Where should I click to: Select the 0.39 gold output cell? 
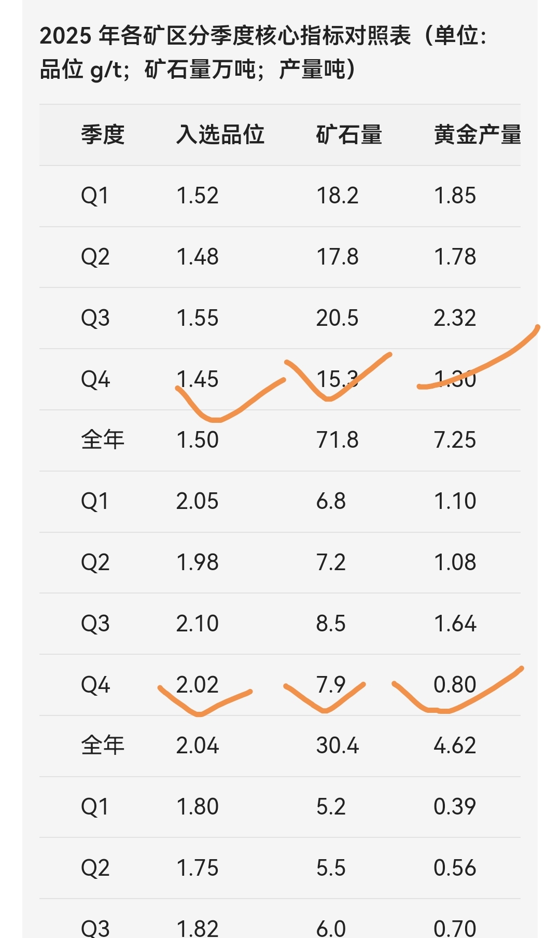point(455,807)
